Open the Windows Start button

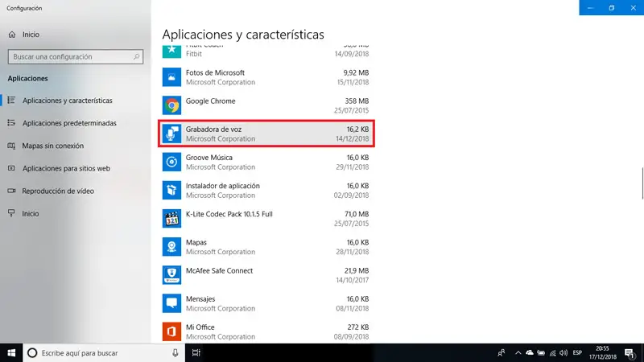11,353
